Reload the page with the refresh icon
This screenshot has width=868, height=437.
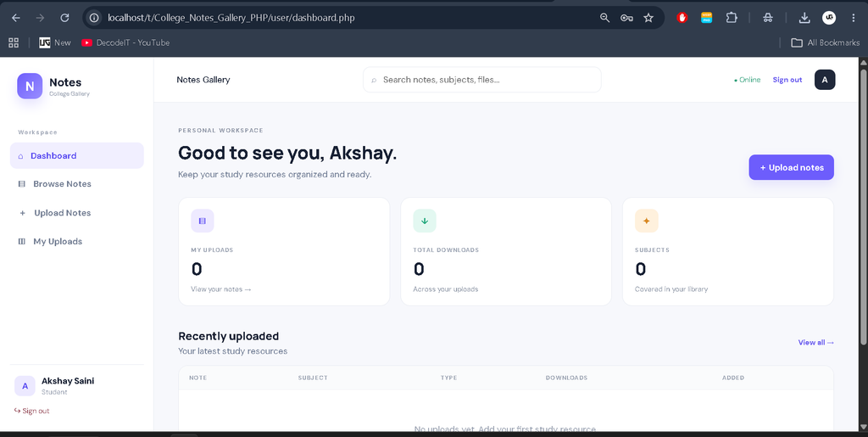(x=64, y=18)
